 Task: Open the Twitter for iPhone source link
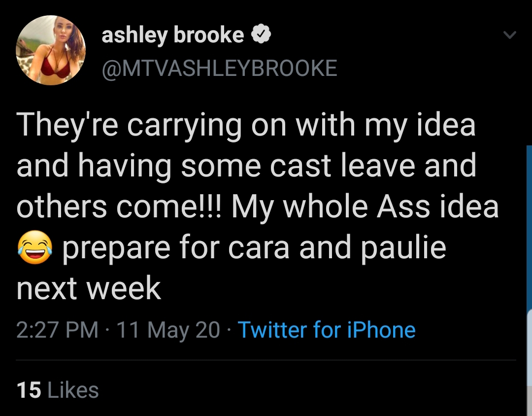(x=327, y=330)
